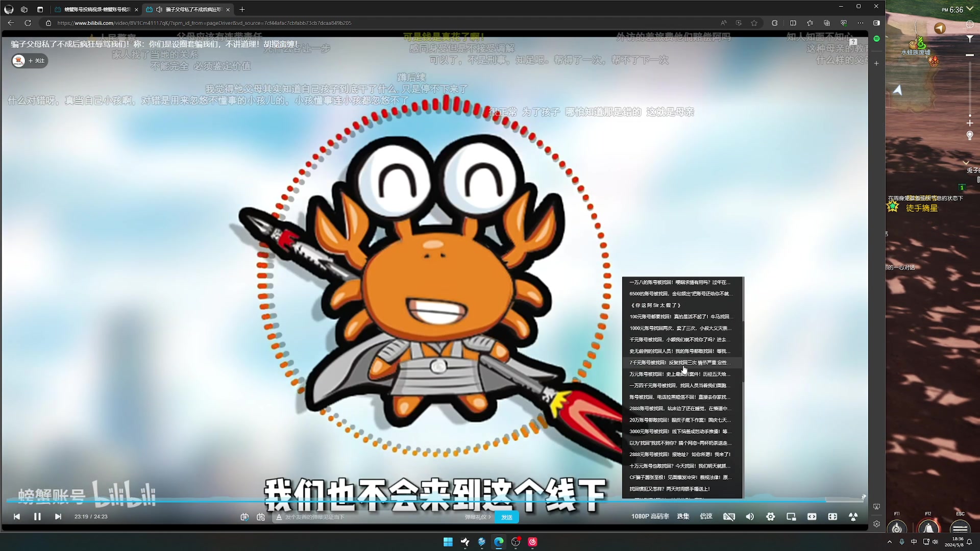
Task: Open Windows Start menu
Action: 448,542
